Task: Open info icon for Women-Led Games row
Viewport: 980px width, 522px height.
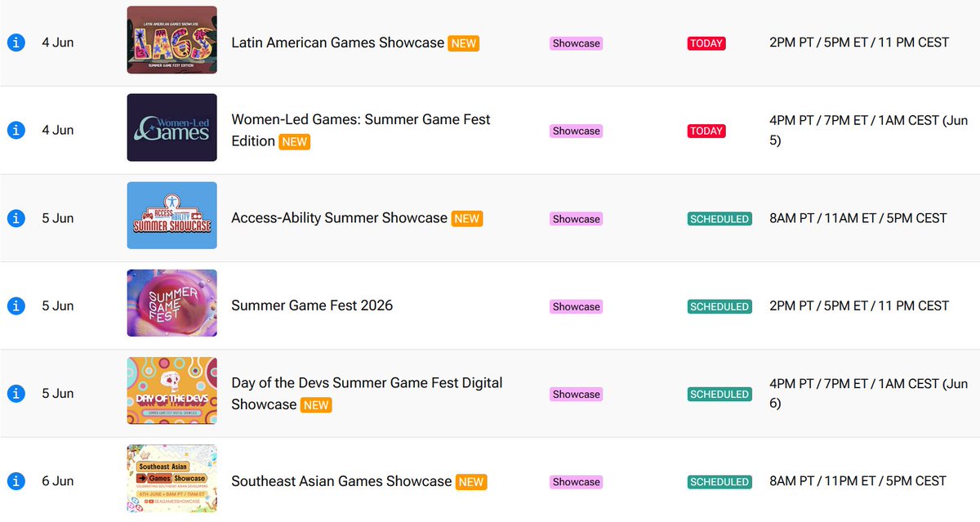Action: 16,130
